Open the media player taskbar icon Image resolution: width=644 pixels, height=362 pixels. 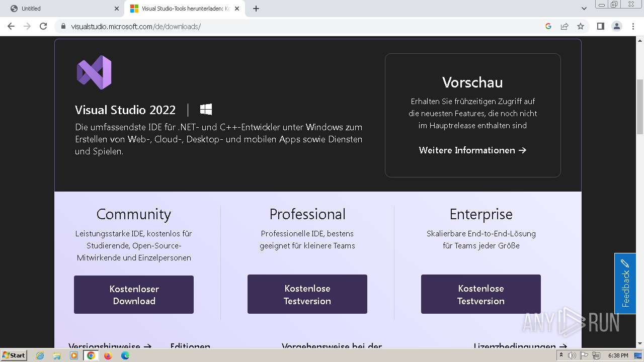tap(74, 355)
